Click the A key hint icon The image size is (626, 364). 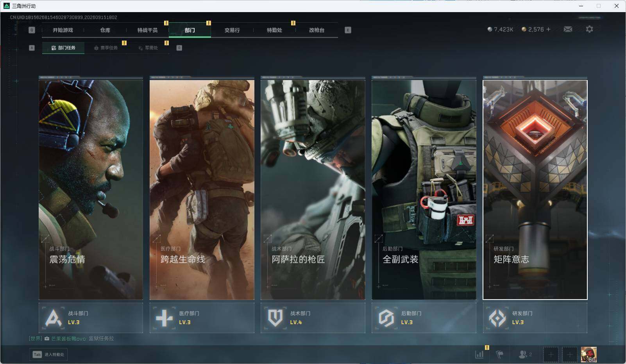click(32, 48)
